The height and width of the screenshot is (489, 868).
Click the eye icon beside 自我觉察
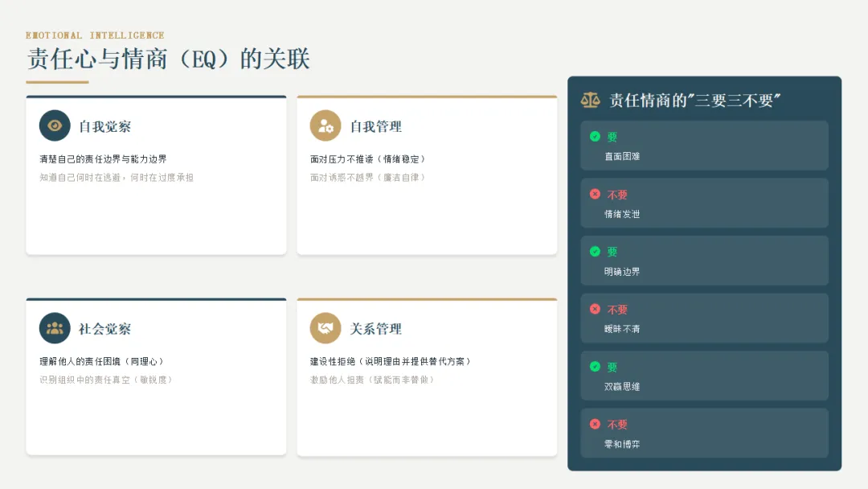55,125
